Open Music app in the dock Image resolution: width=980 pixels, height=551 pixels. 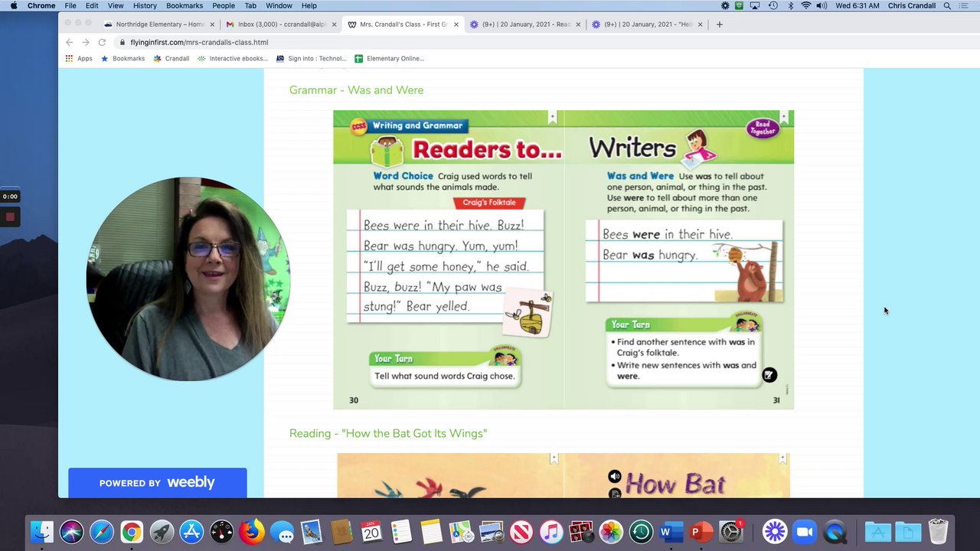551,531
